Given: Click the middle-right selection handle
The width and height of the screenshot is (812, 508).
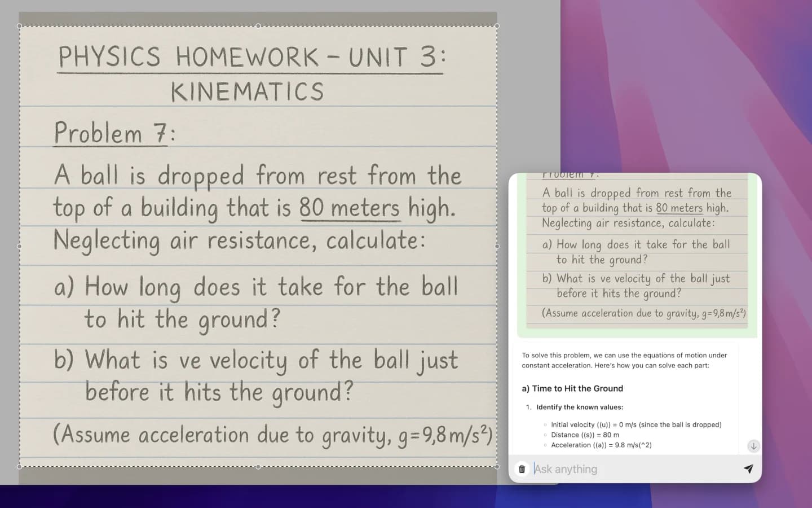Looking at the screenshot, I should tap(497, 246).
